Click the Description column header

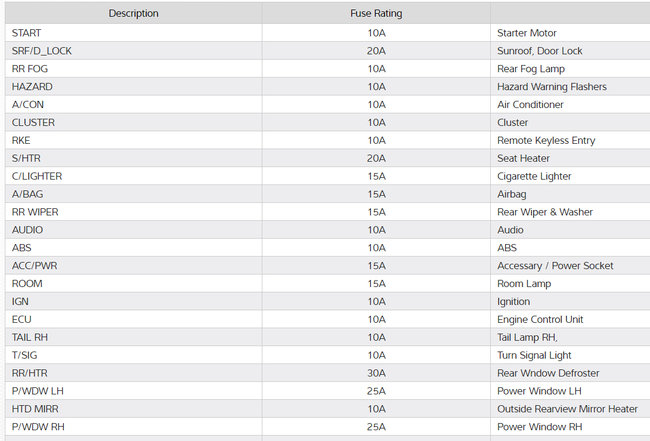[x=133, y=14]
